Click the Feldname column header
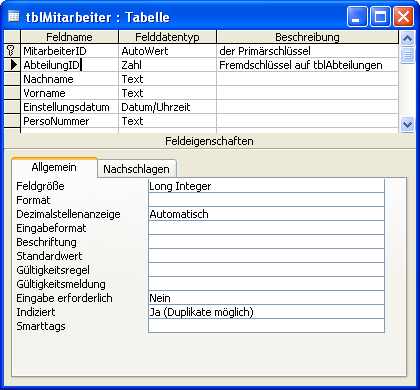This screenshot has height=390, width=420. click(x=69, y=37)
